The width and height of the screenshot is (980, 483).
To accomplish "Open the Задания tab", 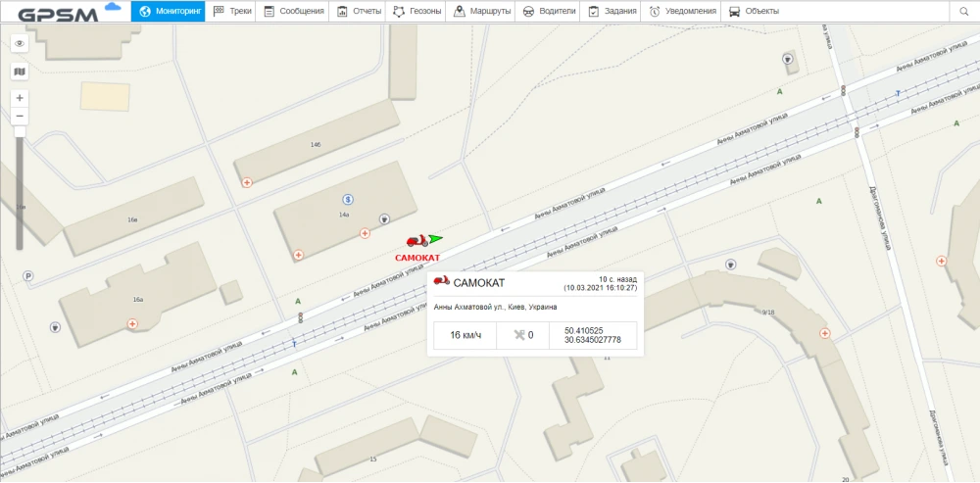I will click(x=612, y=11).
